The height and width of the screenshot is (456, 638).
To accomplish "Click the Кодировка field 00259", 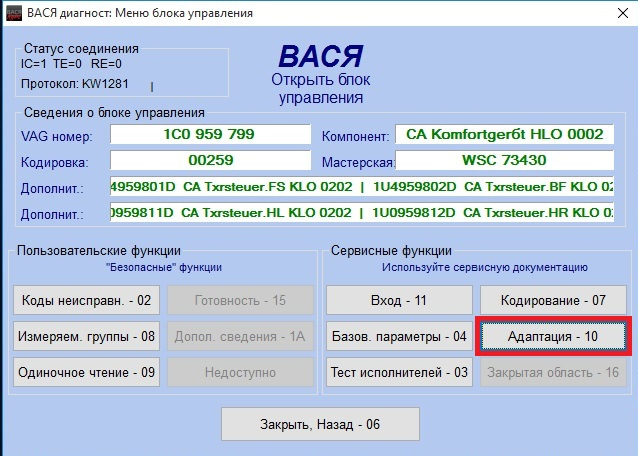I will (210, 160).
